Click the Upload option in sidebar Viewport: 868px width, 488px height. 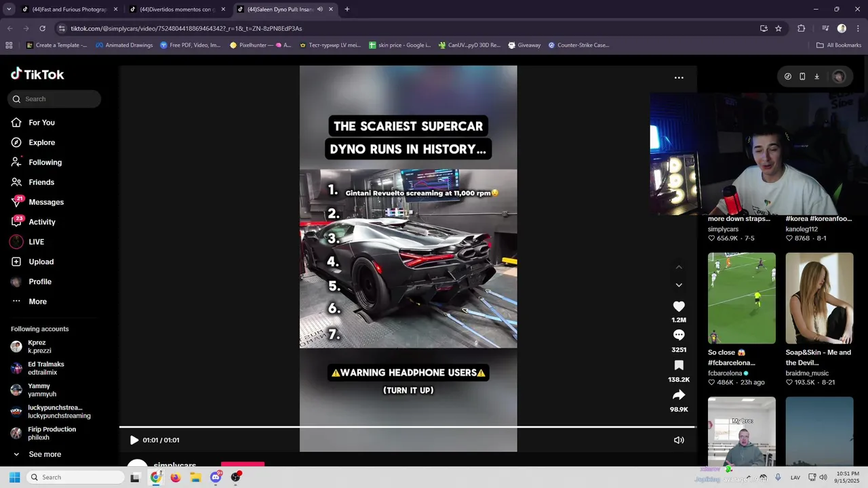pyautogui.click(x=32, y=262)
